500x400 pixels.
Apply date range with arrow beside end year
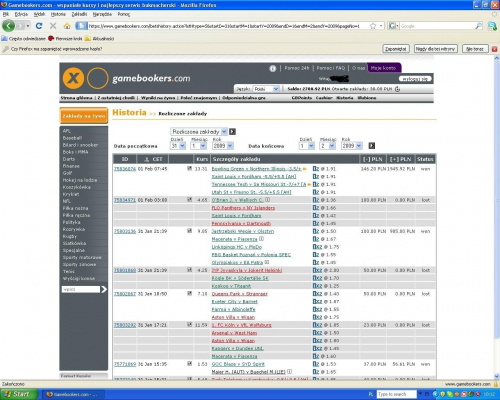(x=372, y=146)
